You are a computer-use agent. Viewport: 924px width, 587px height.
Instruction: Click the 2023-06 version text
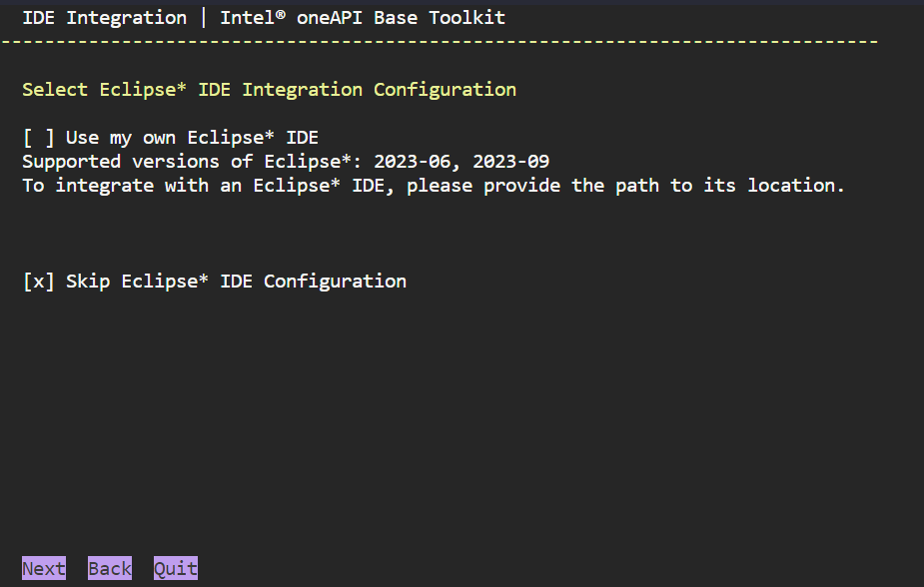(412, 162)
